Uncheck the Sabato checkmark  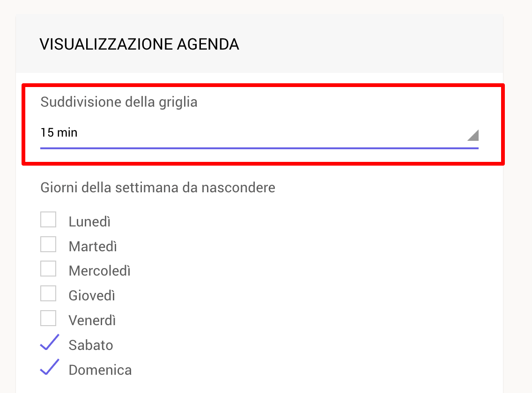pos(50,342)
